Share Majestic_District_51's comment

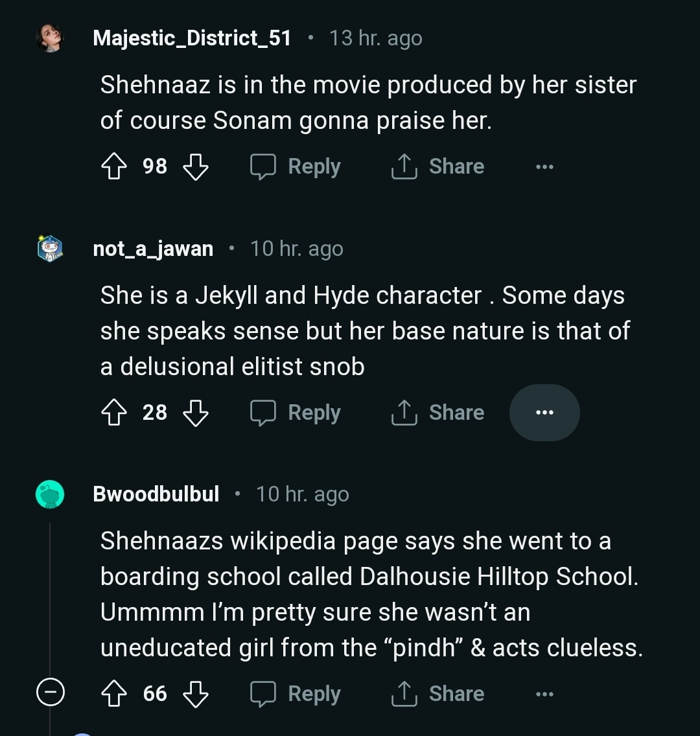point(438,167)
